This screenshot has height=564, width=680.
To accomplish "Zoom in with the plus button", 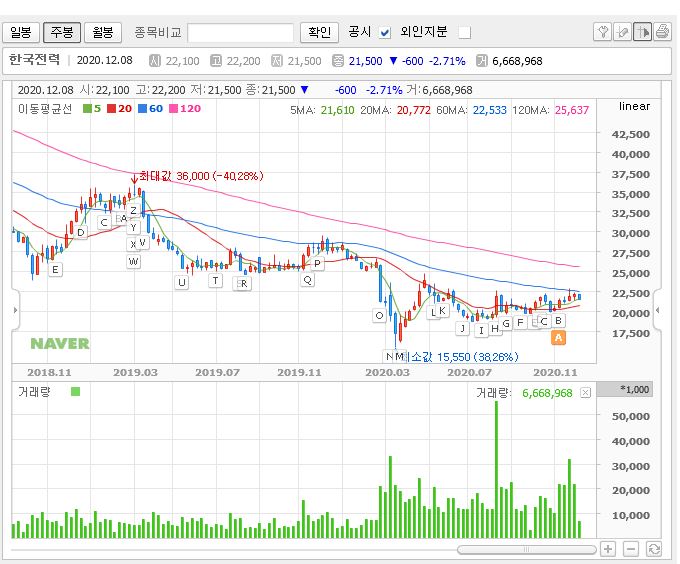I will (608, 549).
